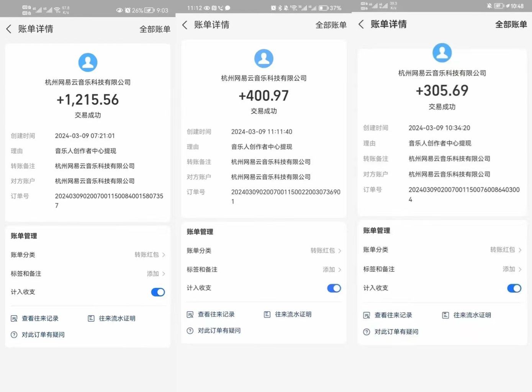Select the amount +305.69
532x392 pixels.
(442, 91)
